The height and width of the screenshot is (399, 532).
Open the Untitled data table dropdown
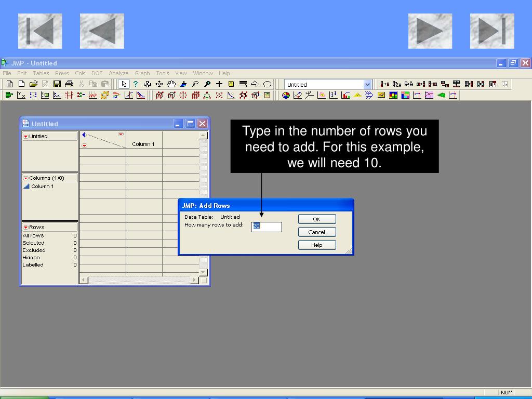367,85
